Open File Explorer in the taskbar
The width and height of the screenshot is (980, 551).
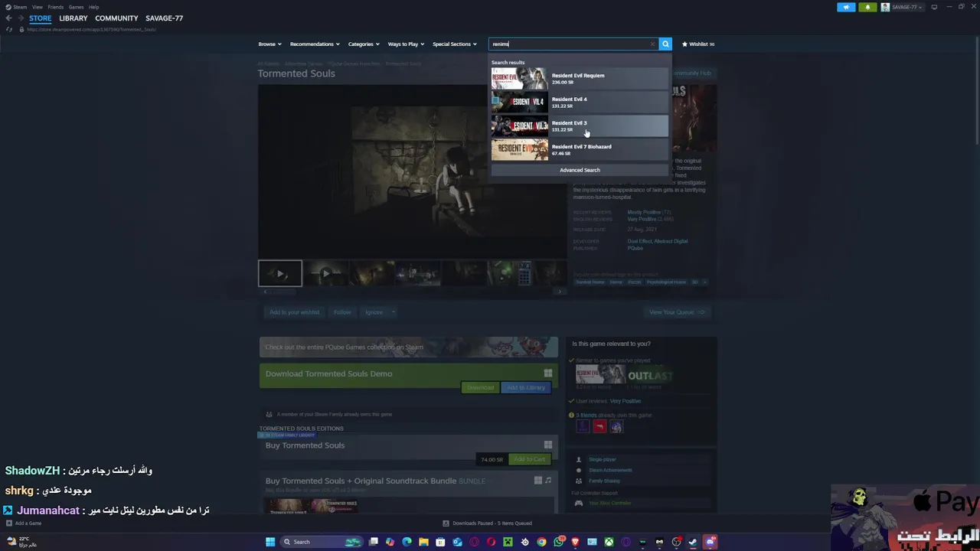423,542
